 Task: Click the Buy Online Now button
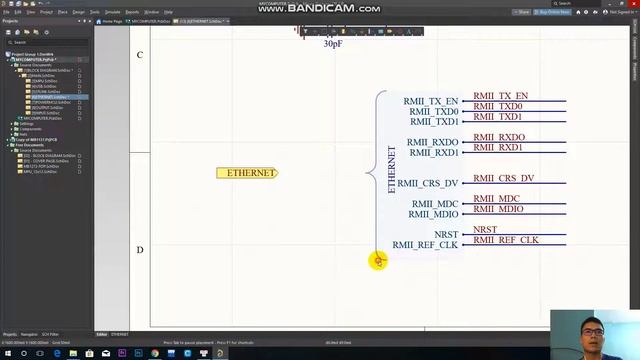[552, 12]
